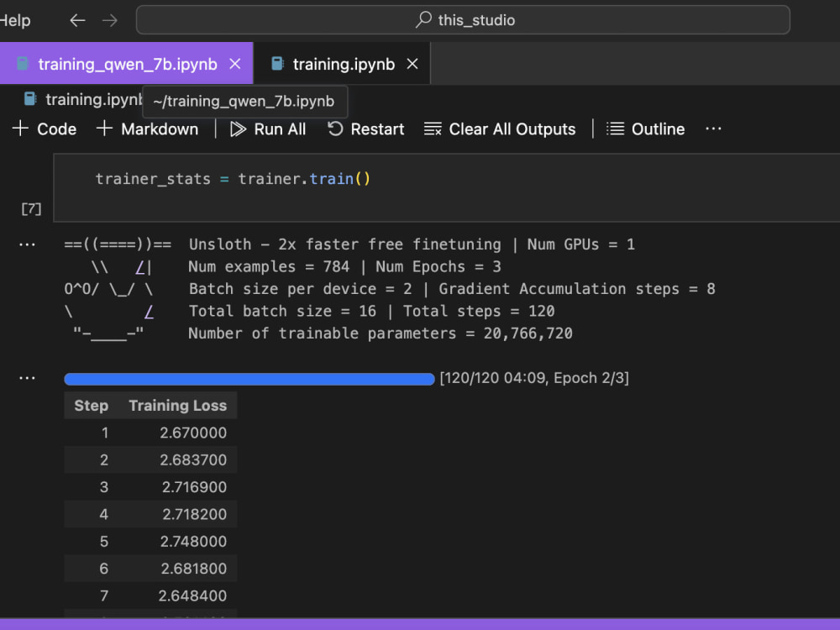Click the search magnifier icon
This screenshot has width=840, height=630.
[423, 20]
